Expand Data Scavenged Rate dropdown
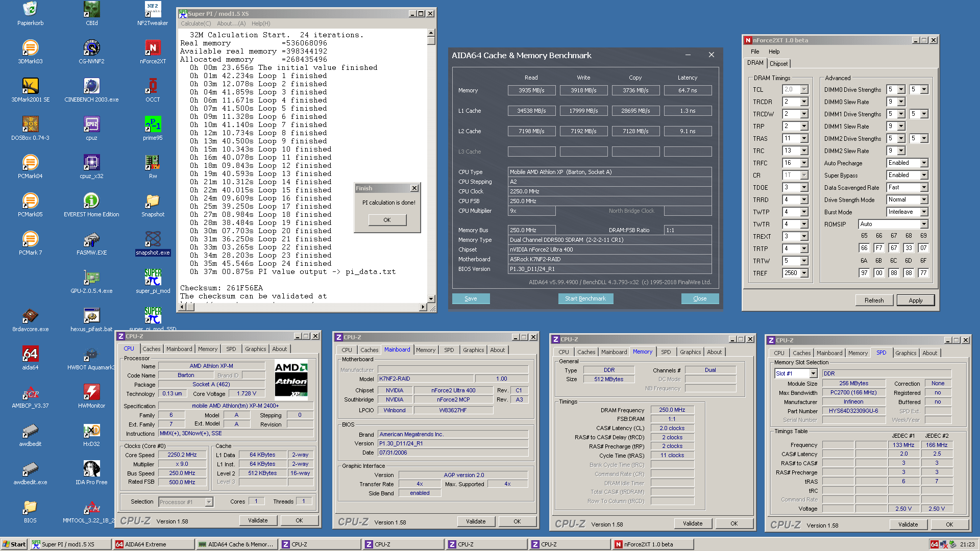980x551 pixels. (924, 188)
